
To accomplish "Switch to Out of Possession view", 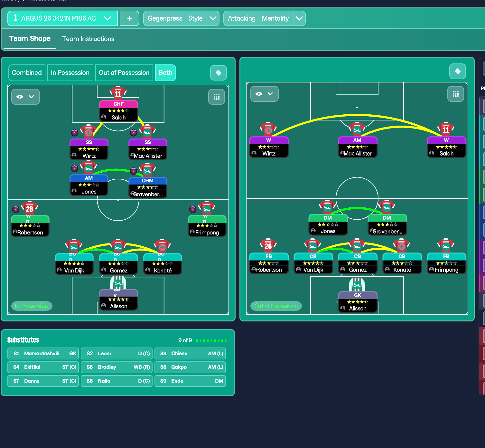I will [x=124, y=73].
